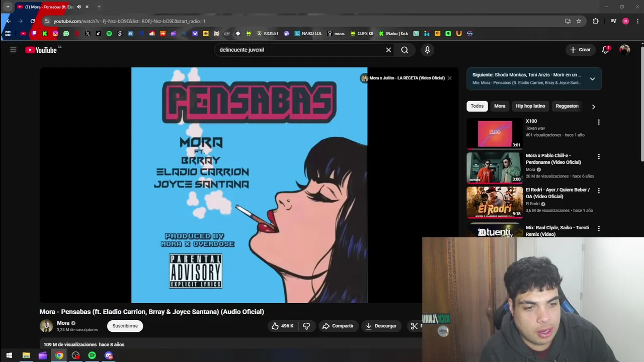This screenshot has width=644, height=362.
Task: Select the Todos filter chip
Action: click(477, 106)
